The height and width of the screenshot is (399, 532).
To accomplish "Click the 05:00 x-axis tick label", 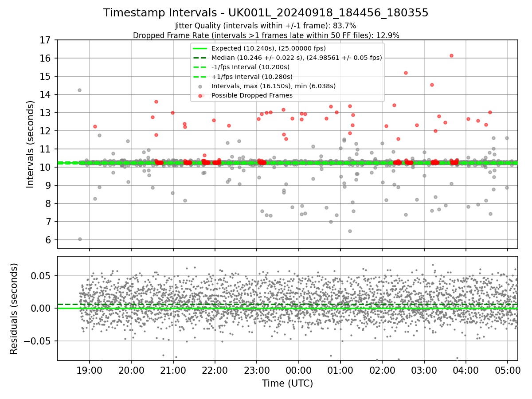I will pos(508,371).
